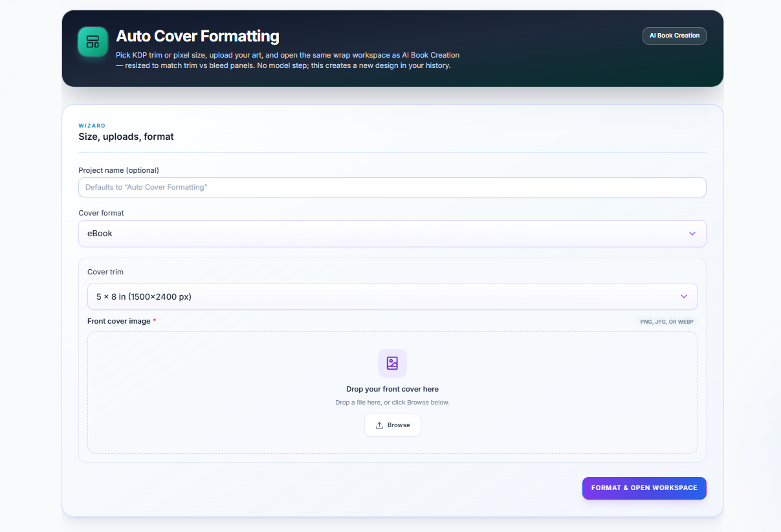Expand the Cover trim dropdown
The width and height of the screenshot is (781, 532).
pos(392,296)
